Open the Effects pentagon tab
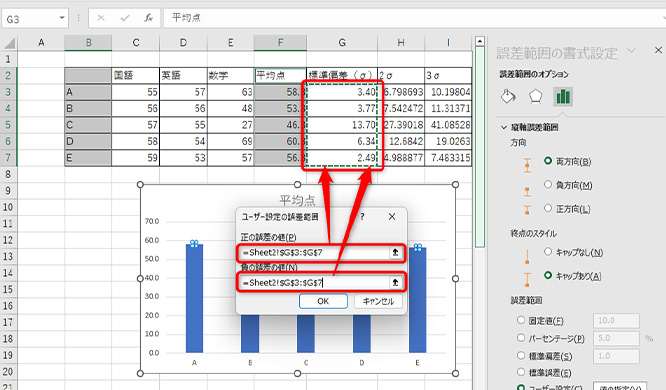Screen dimensions: 666x390 pos(535,96)
